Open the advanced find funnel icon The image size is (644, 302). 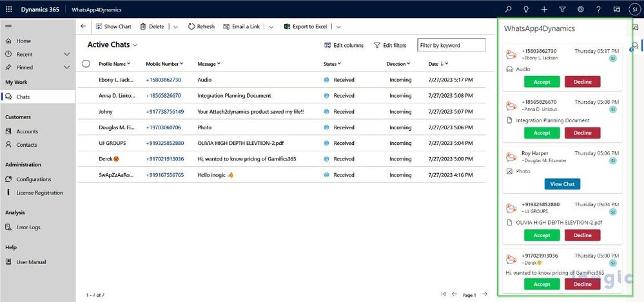pyautogui.click(x=562, y=10)
